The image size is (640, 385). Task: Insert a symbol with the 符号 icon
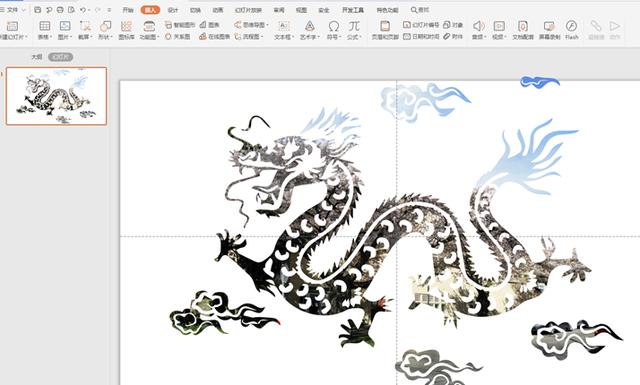click(333, 26)
